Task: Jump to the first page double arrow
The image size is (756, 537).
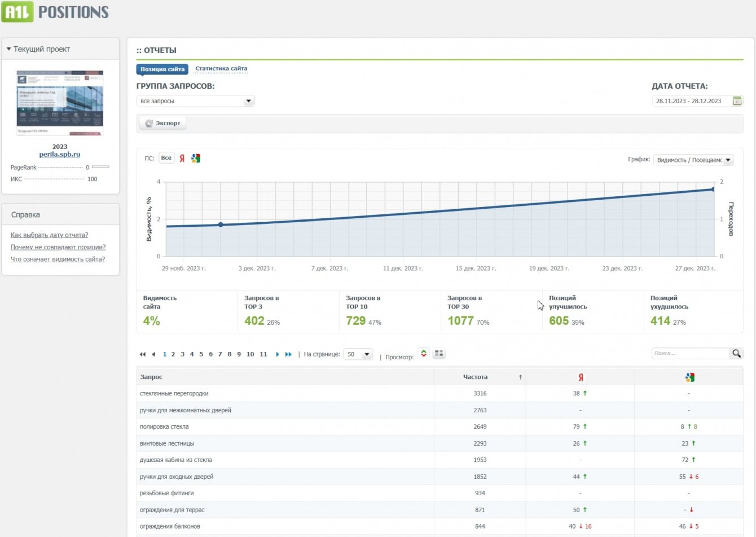Action: (x=143, y=354)
